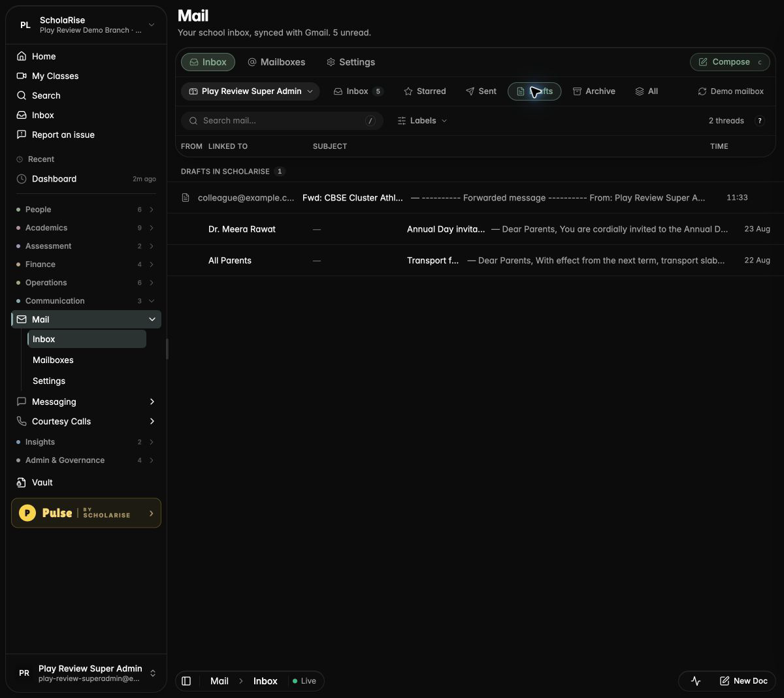Click the help question mark icon
Screen dimensions: 784x698
click(759, 121)
